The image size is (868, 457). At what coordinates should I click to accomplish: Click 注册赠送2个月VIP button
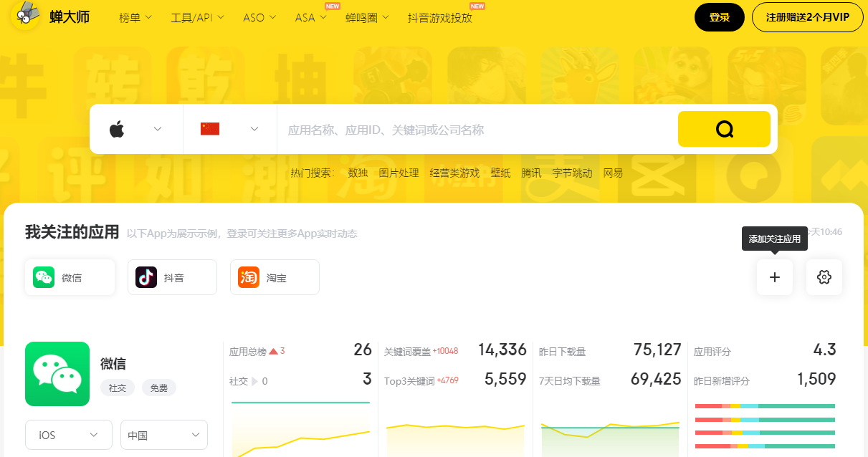tap(807, 18)
